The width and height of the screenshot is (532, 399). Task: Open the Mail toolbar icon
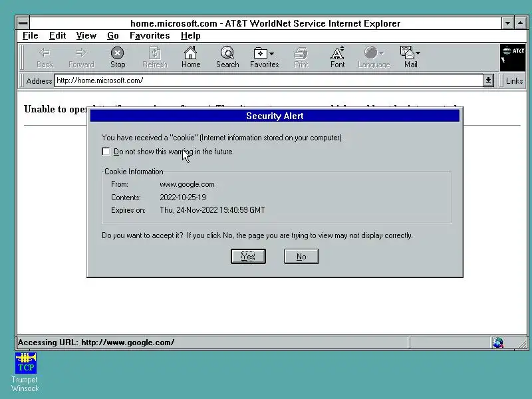coord(410,58)
